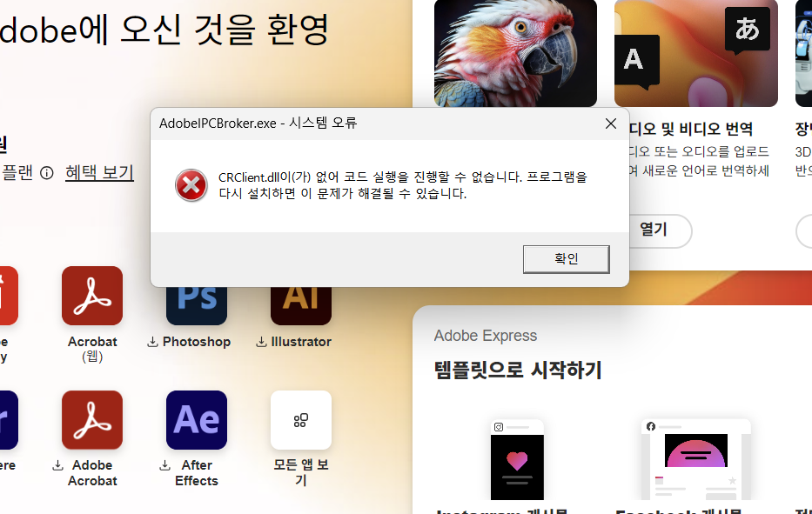Click the download icon beside Illustrator
The width and height of the screenshot is (812, 514).
click(x=263, y=341)
